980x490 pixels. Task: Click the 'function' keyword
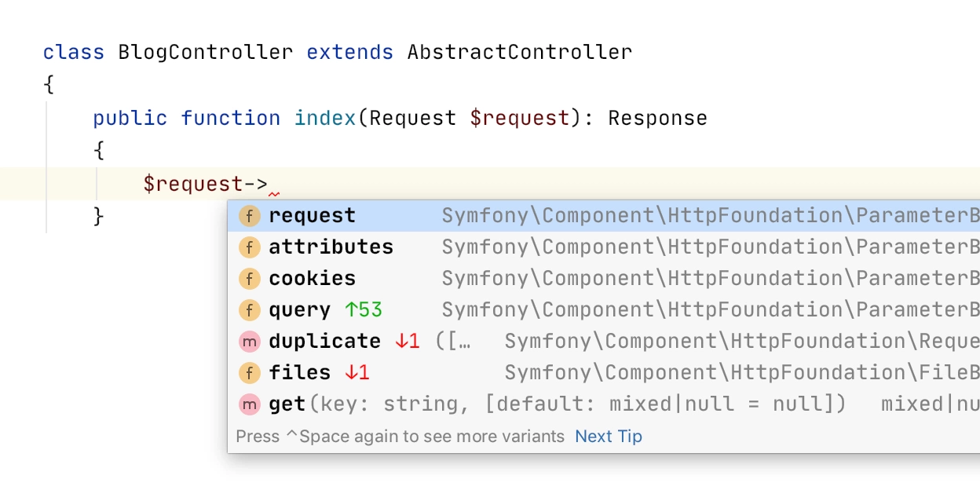click(x=231, y=119)
